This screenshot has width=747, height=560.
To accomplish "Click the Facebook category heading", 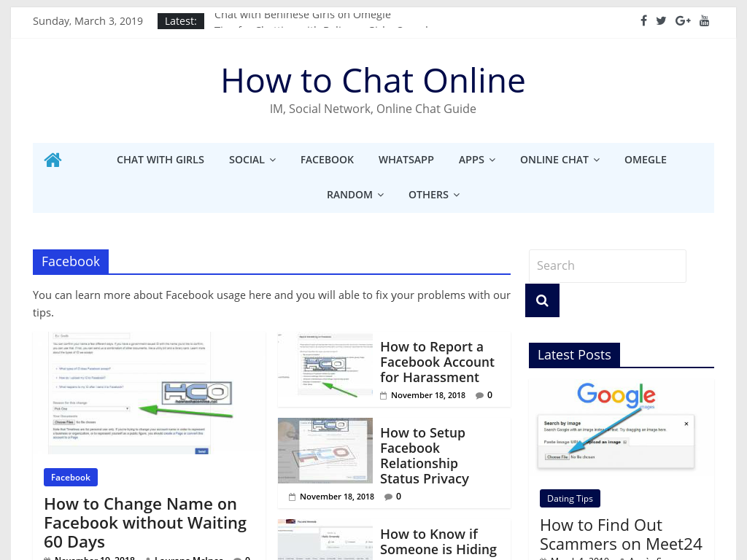I will (71, 262).
